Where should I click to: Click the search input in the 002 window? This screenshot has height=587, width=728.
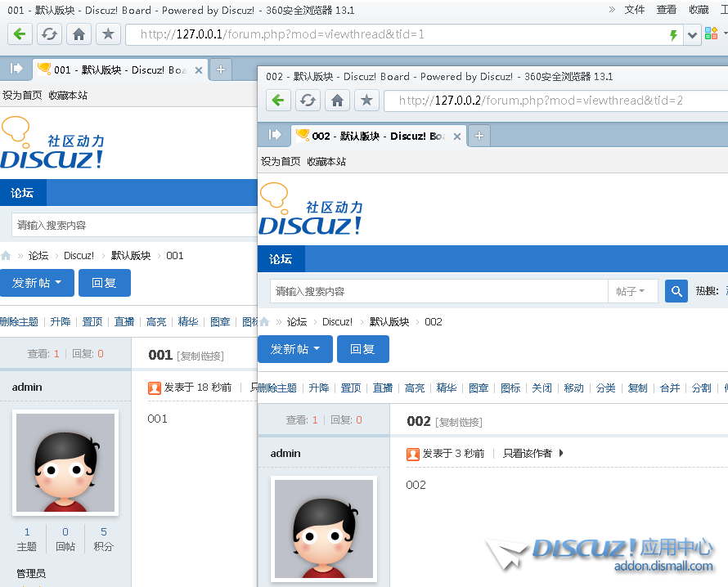click(x=438, y=291)
